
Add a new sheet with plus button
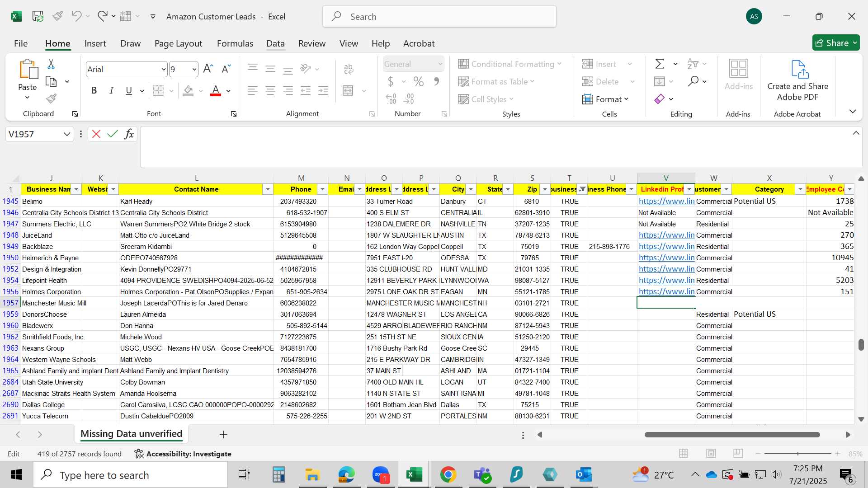(223, 434)
